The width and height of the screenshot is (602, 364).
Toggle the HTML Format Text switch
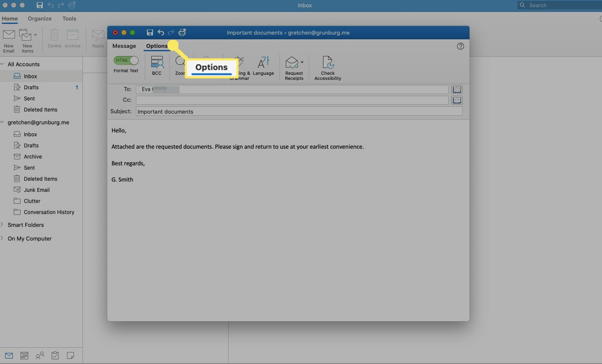126,60
